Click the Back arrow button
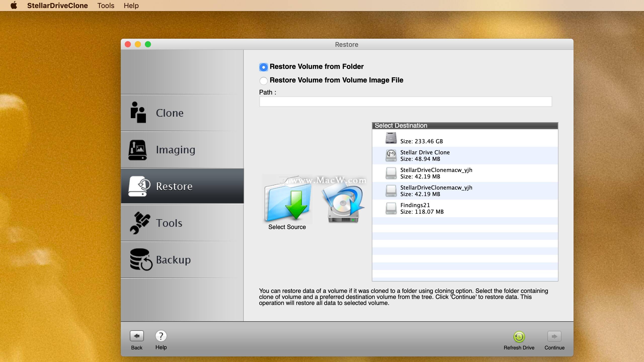 137,336
